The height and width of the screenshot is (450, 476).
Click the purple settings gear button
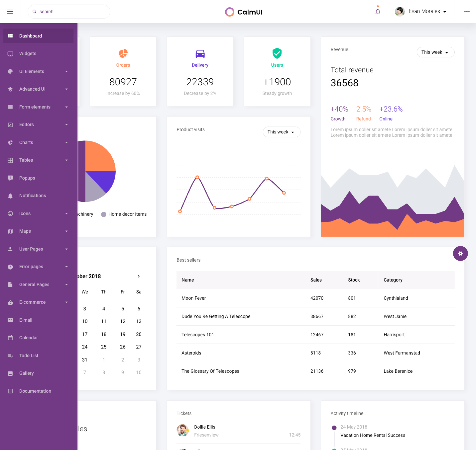[x=460, y=253]
